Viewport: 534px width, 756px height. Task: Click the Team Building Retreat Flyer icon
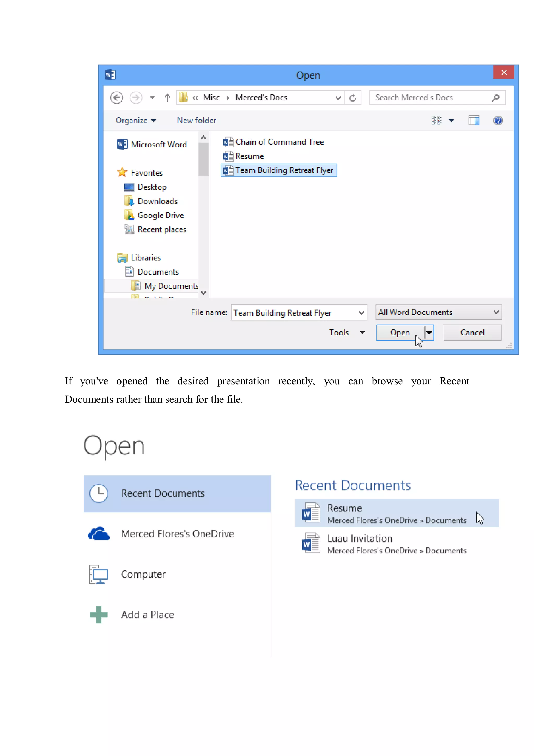coord(228,170)
